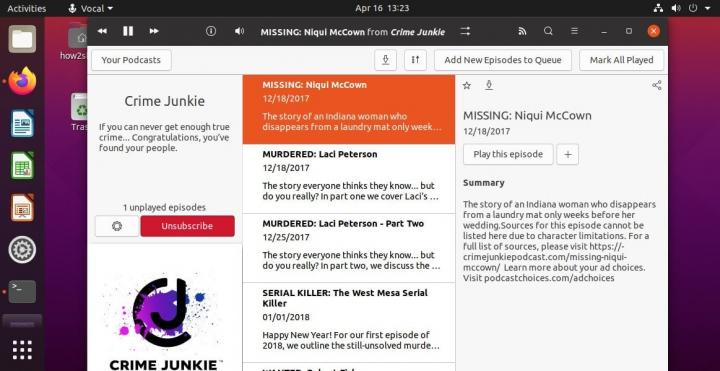Add New Episodes to Queue
Viewport: 720px width, 371px height.
pos(503,60)
